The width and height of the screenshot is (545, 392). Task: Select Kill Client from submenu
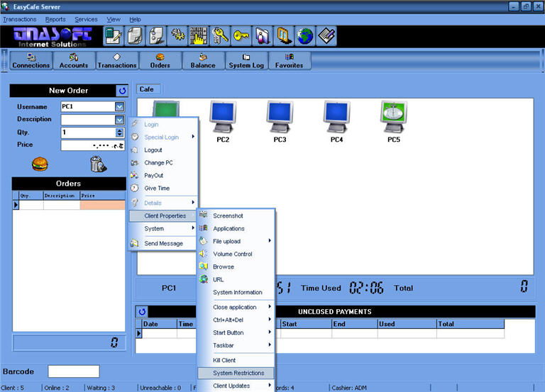point(236,360)
